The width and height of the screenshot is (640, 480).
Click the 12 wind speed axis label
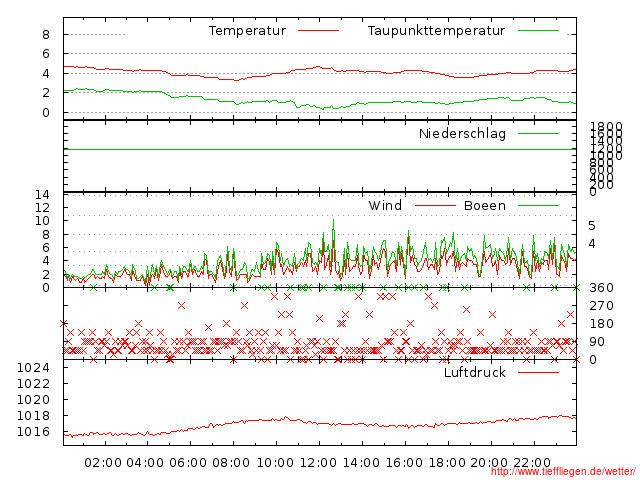click(x=42, y=208)
